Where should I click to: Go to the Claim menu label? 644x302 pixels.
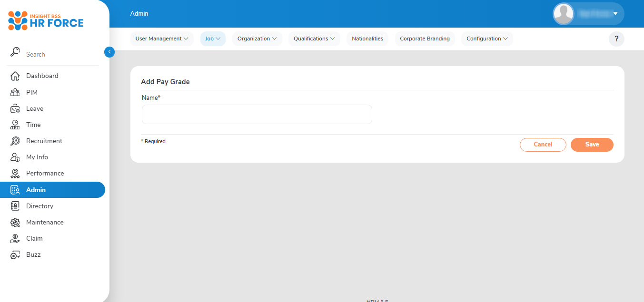pos(34,238)
